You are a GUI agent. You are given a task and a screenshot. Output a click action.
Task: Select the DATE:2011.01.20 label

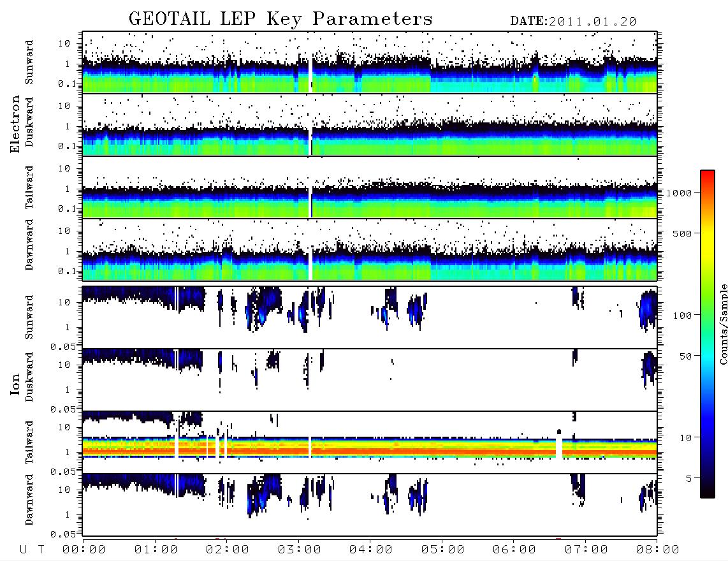tap(573, 22)
